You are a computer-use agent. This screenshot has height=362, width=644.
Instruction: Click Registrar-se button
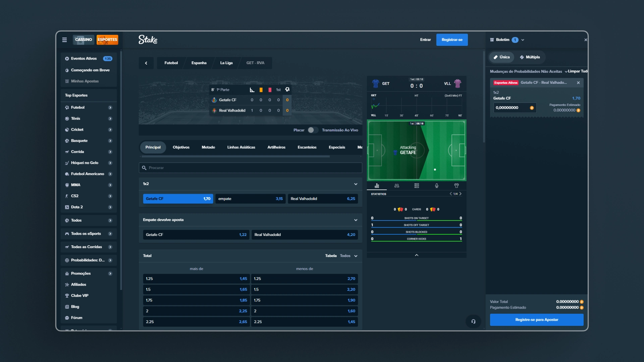point(452,40)
